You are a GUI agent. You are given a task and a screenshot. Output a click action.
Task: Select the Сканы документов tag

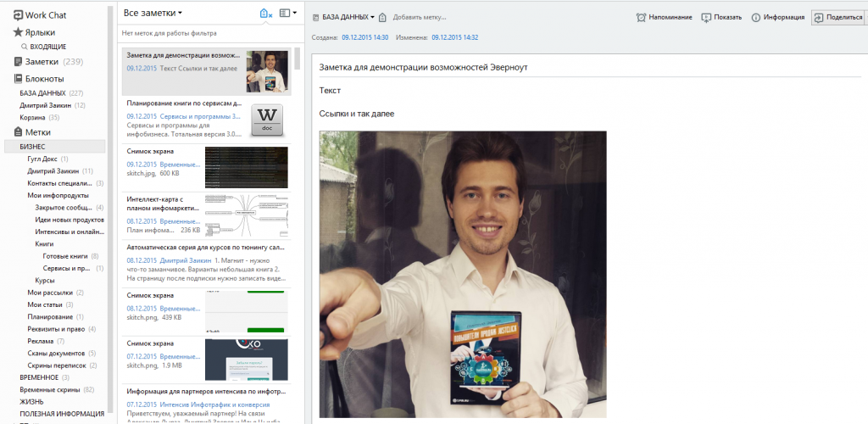(x=61, y=353)
